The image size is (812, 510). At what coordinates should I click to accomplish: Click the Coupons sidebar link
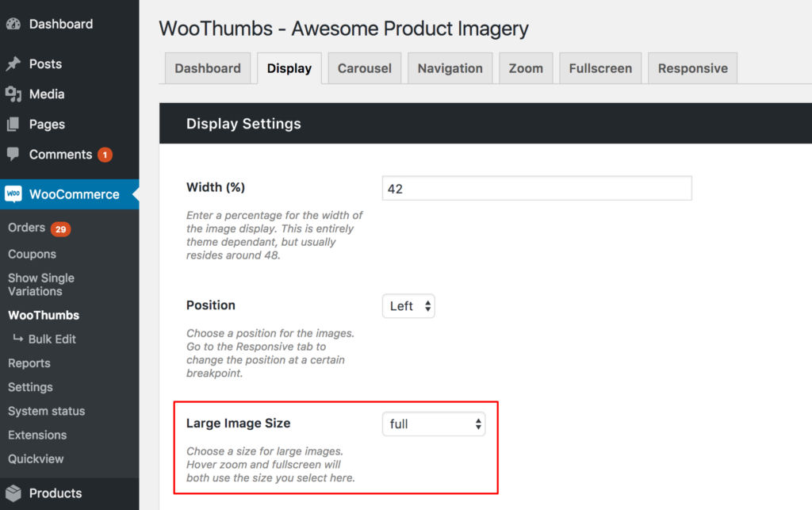click(32, 254)
